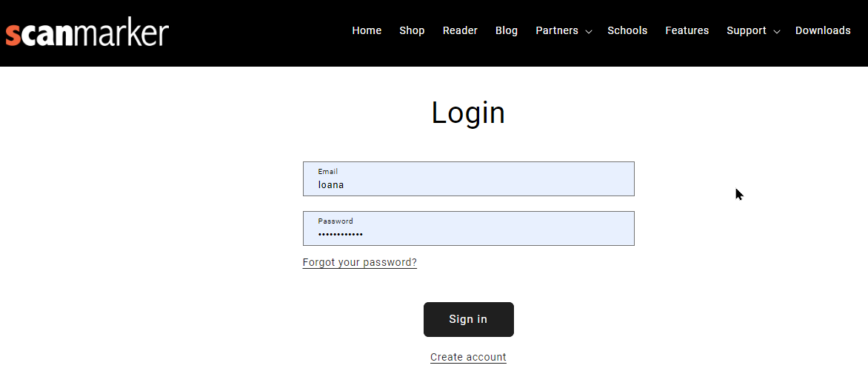Open the Create account link
The image size is (868, 391).
coord(468,357)
